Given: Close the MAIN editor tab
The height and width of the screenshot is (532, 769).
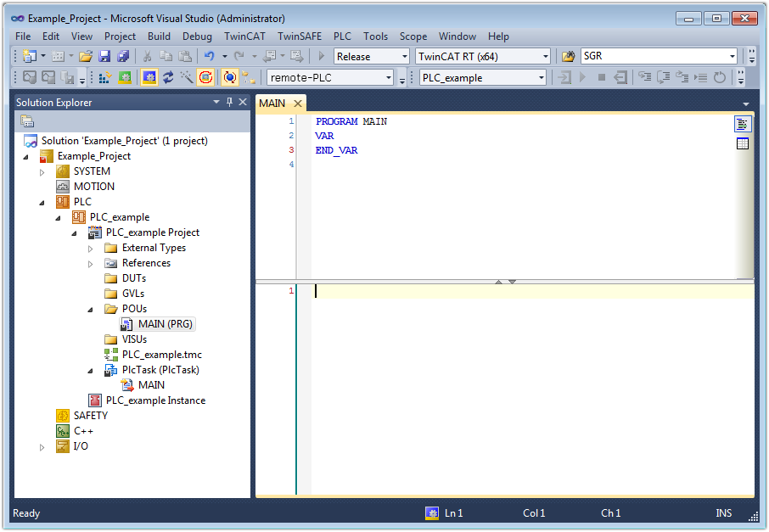Looking at the screenshot, I should click(298, 104).
